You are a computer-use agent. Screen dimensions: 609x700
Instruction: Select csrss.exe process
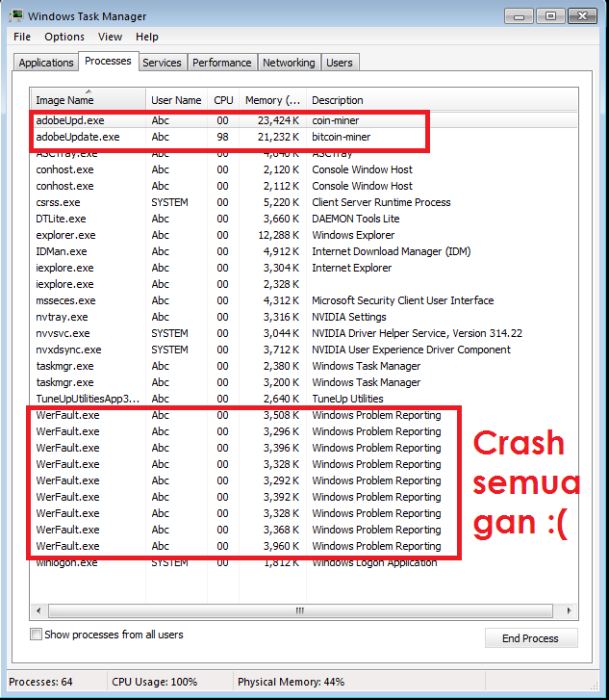(x=303, y=202)
